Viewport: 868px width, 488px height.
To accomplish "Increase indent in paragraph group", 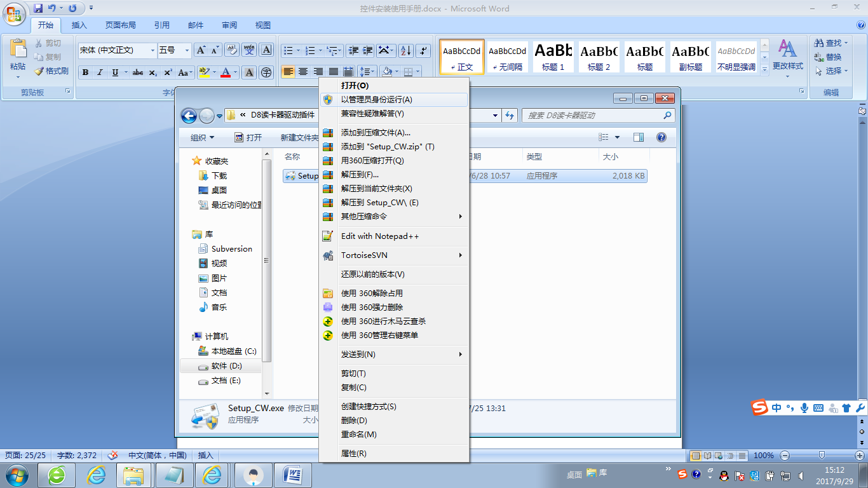I will 367,50.
